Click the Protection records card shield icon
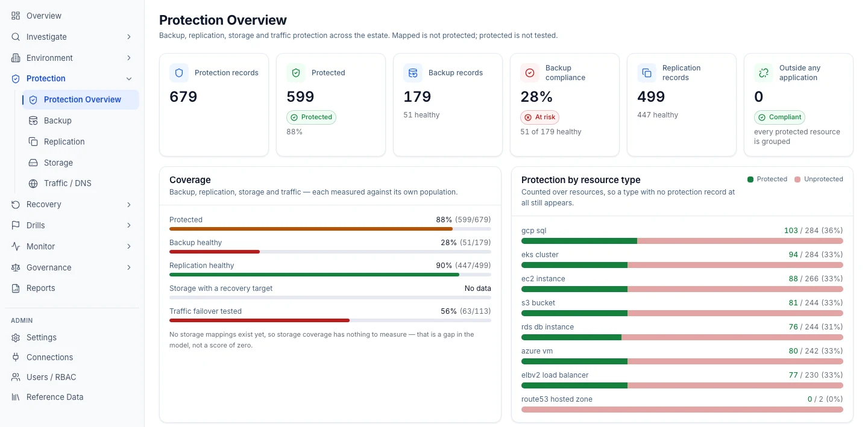868x427 pixels. click(179, 73)
